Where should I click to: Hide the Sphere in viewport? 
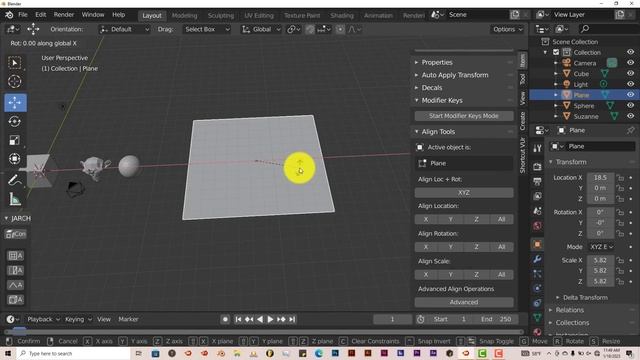[x=630, y=105]
